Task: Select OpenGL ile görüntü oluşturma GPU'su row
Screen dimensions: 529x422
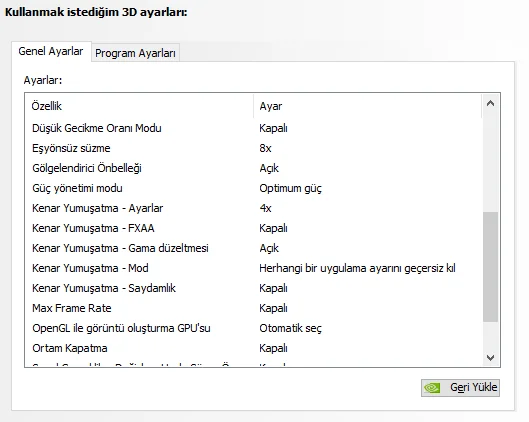Action: pos(254,328)
